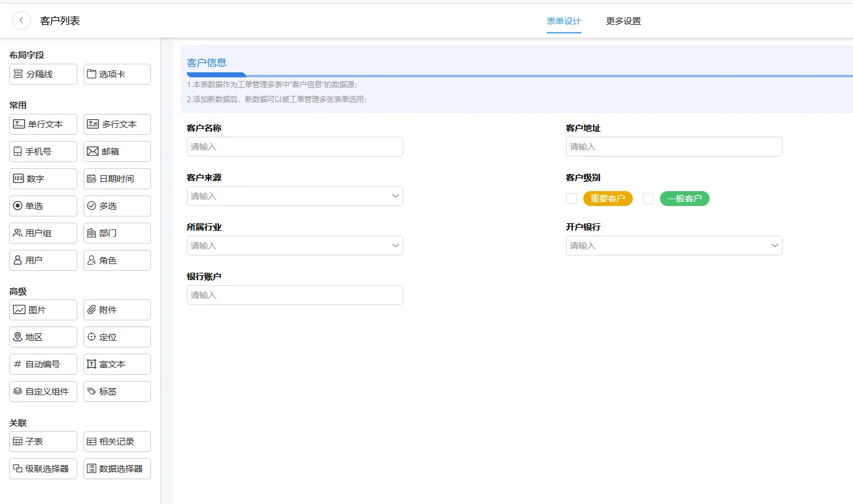Click the blue progress bar under 客户信息
853x504 pixels.
[x=216, y=73]
